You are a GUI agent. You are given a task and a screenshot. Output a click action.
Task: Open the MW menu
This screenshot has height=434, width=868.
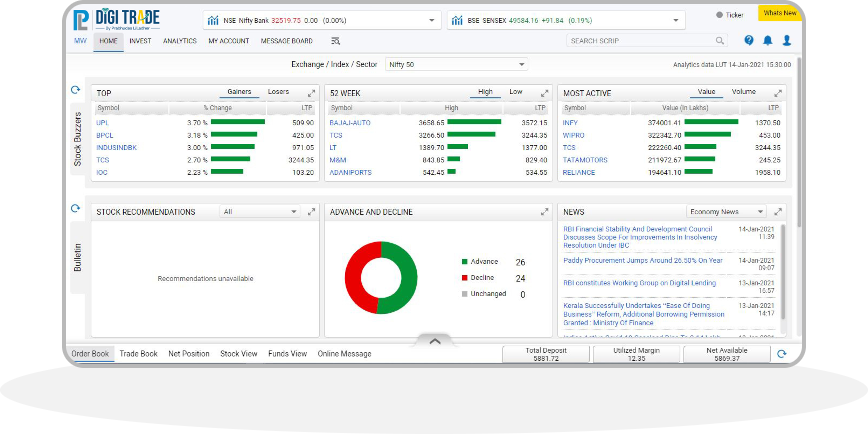point(80,41)
